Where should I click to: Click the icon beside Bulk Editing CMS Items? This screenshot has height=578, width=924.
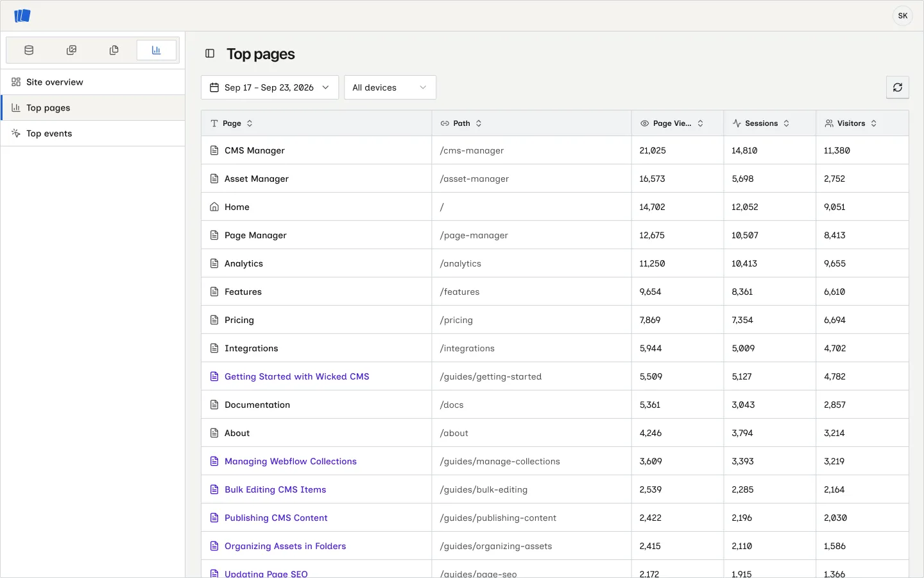[214, 489]
